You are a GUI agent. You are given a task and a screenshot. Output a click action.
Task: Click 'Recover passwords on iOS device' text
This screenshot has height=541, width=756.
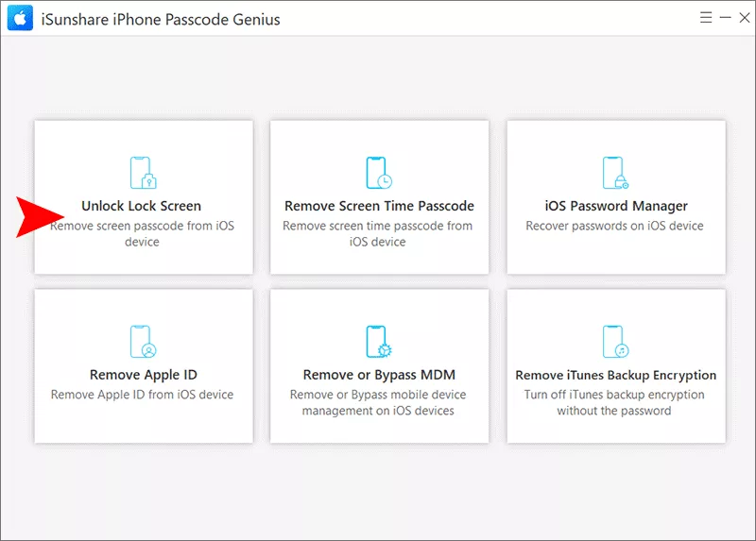(x=615, y=226)
